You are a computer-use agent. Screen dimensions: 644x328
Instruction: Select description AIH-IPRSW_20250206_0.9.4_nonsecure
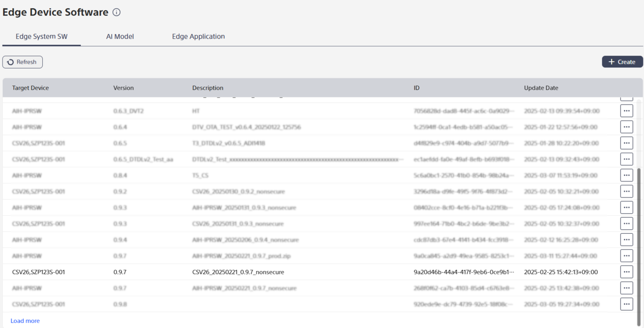(246, 240)
